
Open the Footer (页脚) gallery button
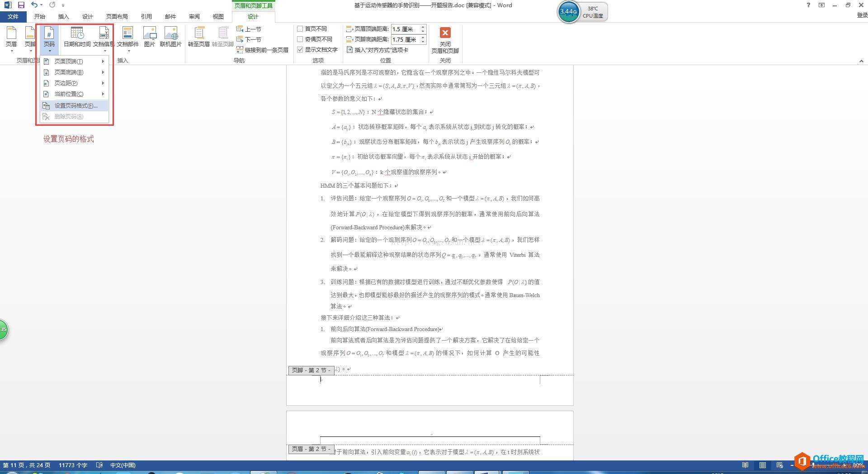30,39
